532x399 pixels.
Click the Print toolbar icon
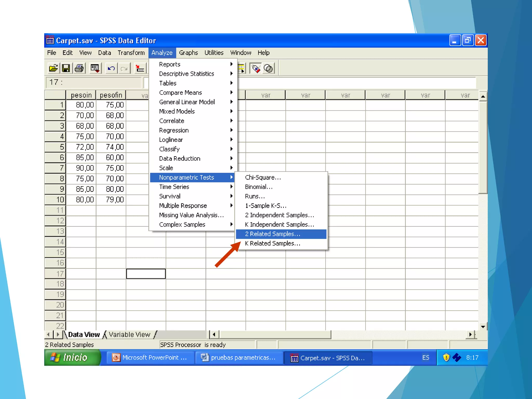coord(79,69)
